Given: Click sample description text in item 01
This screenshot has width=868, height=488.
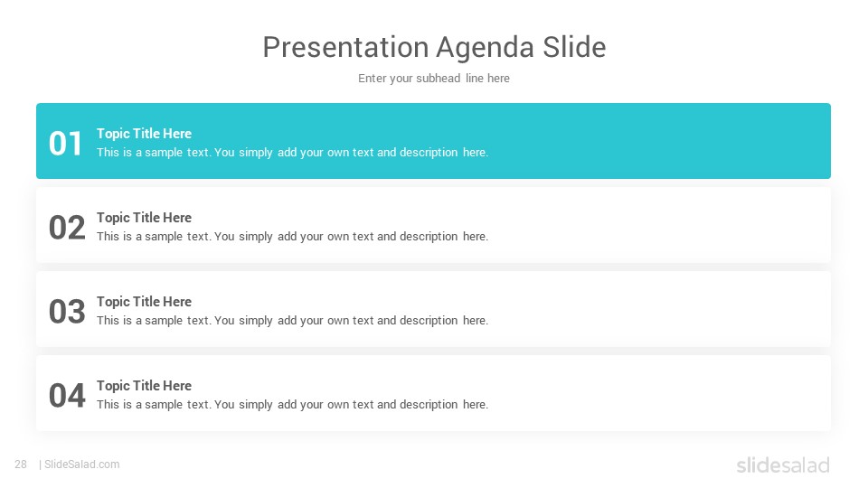Looking at the screenshot, I should (292, 153).
